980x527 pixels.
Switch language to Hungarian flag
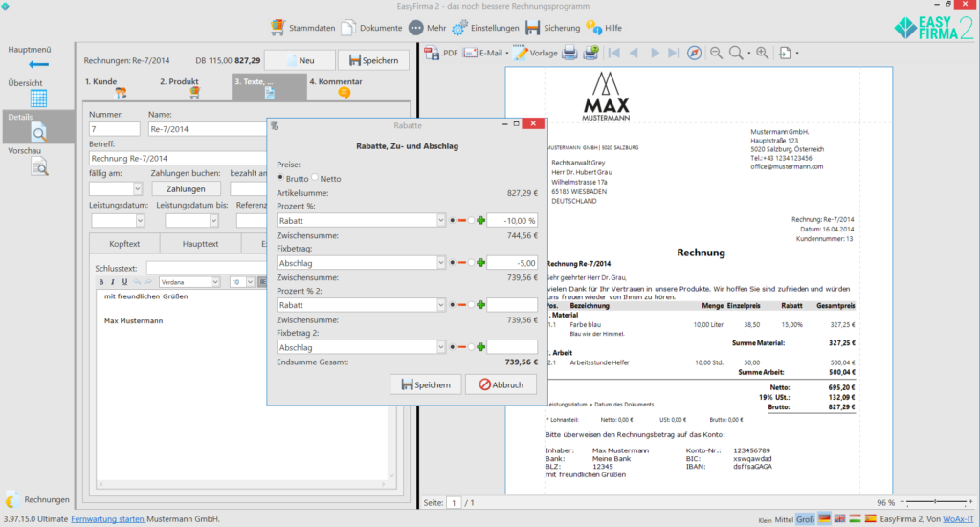tap(855, 519)
